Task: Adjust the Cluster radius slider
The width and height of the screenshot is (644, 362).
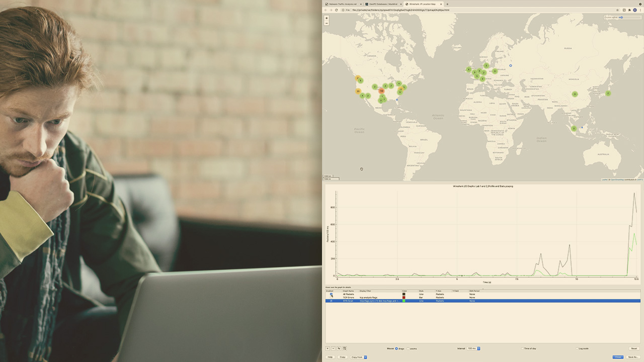Action: (621, 18)
